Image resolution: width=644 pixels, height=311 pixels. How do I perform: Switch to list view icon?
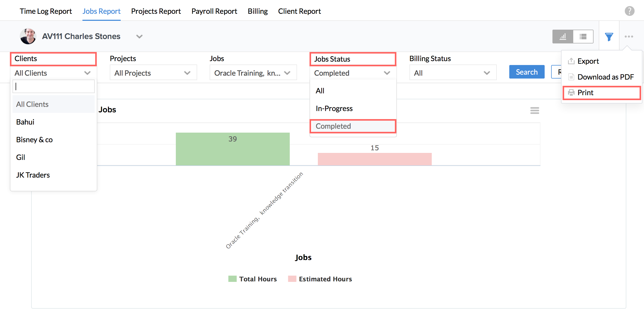(x=583, y=37)
